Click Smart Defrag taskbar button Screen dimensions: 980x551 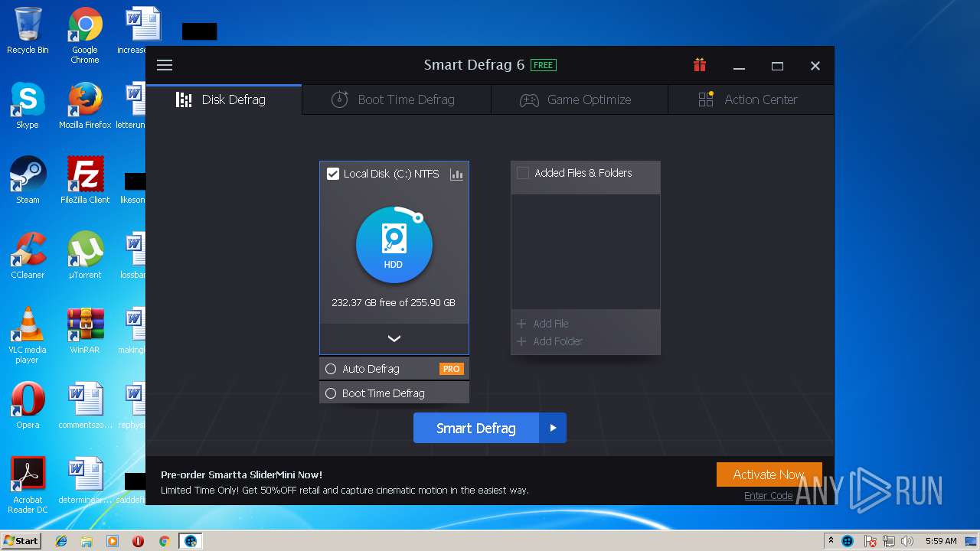click(x=190, y=541)
